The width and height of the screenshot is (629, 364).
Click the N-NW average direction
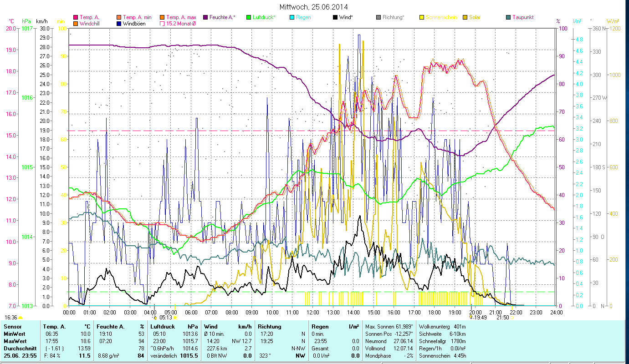coord(298,349)
